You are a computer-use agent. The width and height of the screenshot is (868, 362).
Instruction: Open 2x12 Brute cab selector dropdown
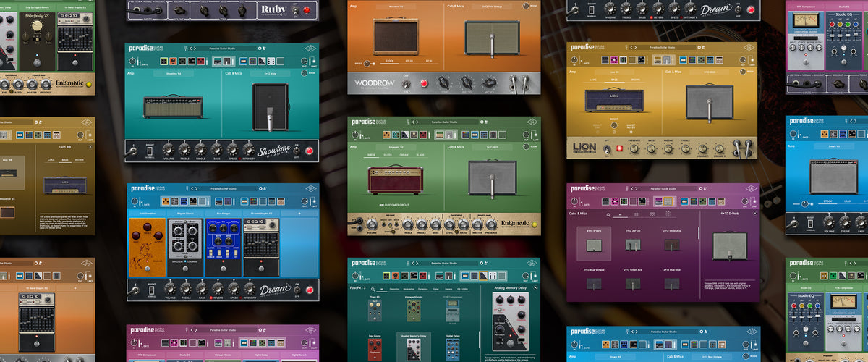pyautogui.click(x=271, y=73)
